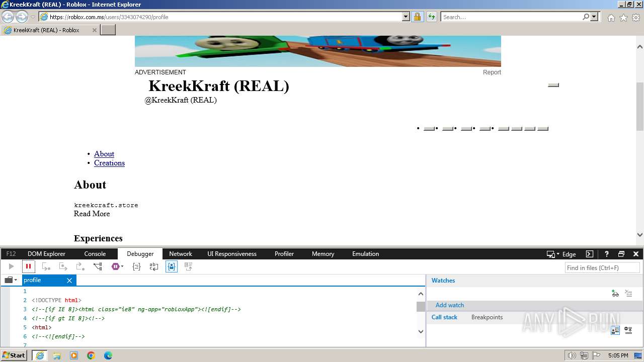Unpin the developer tools window
644x362 pixels.
click(x=621, y=254)
